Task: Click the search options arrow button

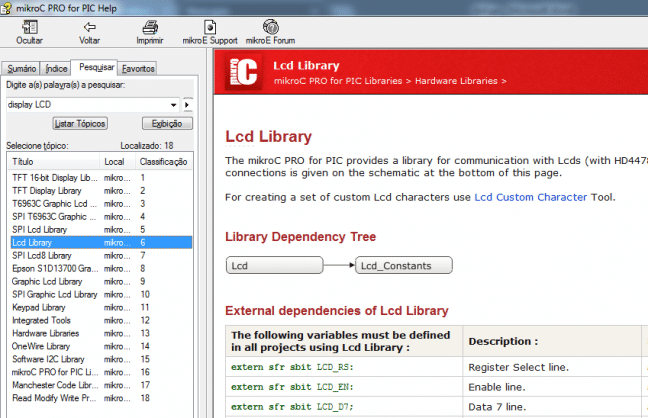Action: pyautogui.click(x=188, y=104)
